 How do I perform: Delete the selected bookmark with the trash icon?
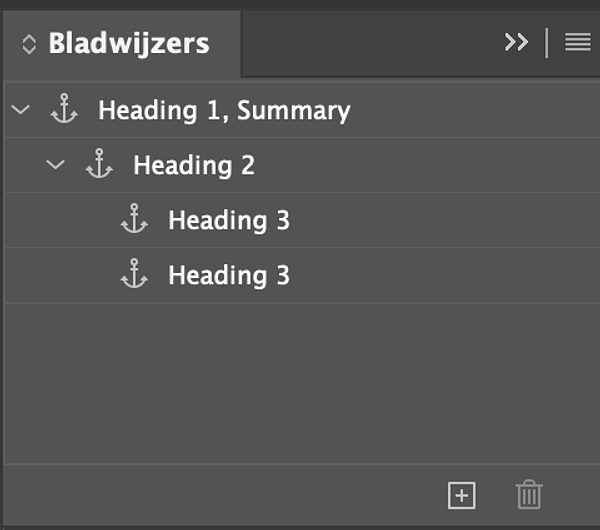pyautogui.click(x=529, y=494)
